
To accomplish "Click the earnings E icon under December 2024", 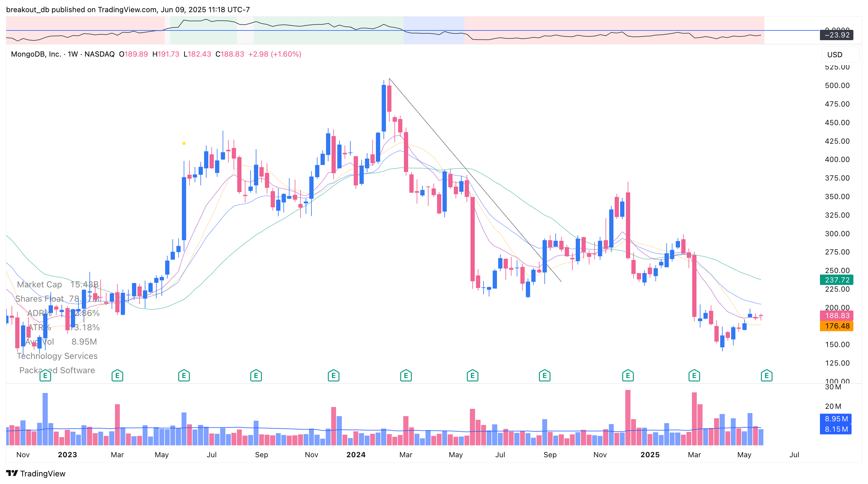I will (x=627, y=375).
